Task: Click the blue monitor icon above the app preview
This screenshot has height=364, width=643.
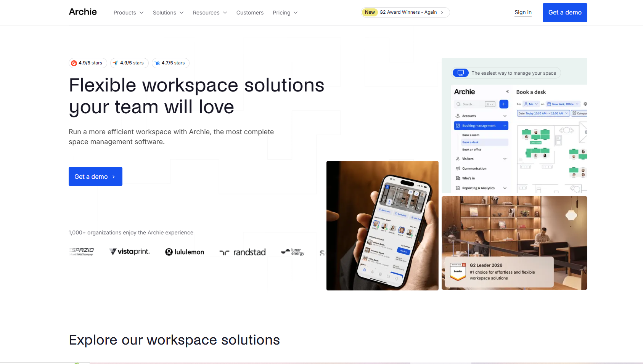Action: tap(460, 73)
